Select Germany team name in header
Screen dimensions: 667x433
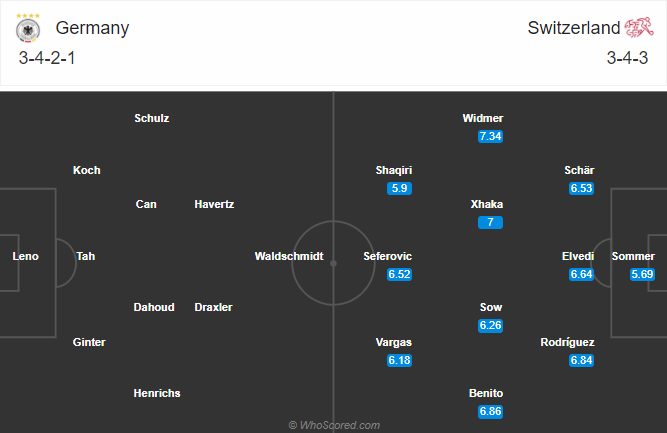pos(92,28)
